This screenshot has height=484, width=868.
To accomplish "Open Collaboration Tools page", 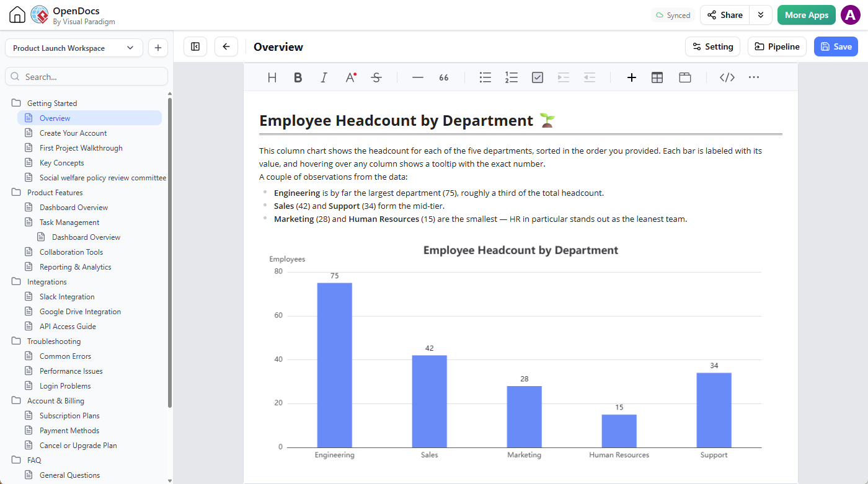I will (71, 252).
